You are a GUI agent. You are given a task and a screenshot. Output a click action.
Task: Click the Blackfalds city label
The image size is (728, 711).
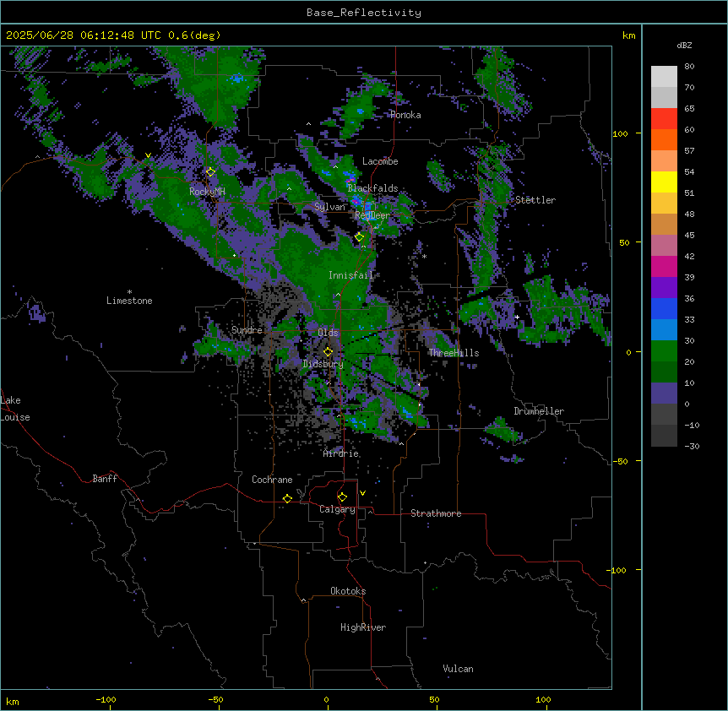click(x=372, y=188)
